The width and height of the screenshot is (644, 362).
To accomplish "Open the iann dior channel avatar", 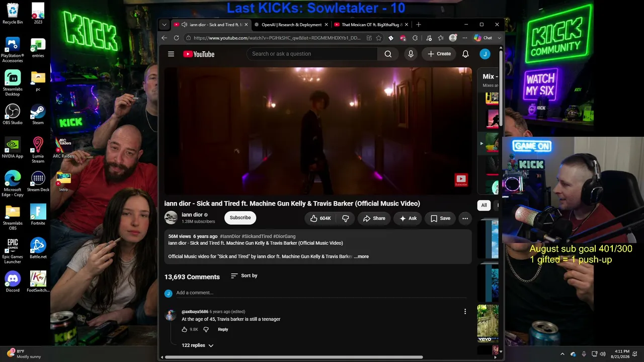I will click(171, 218).
